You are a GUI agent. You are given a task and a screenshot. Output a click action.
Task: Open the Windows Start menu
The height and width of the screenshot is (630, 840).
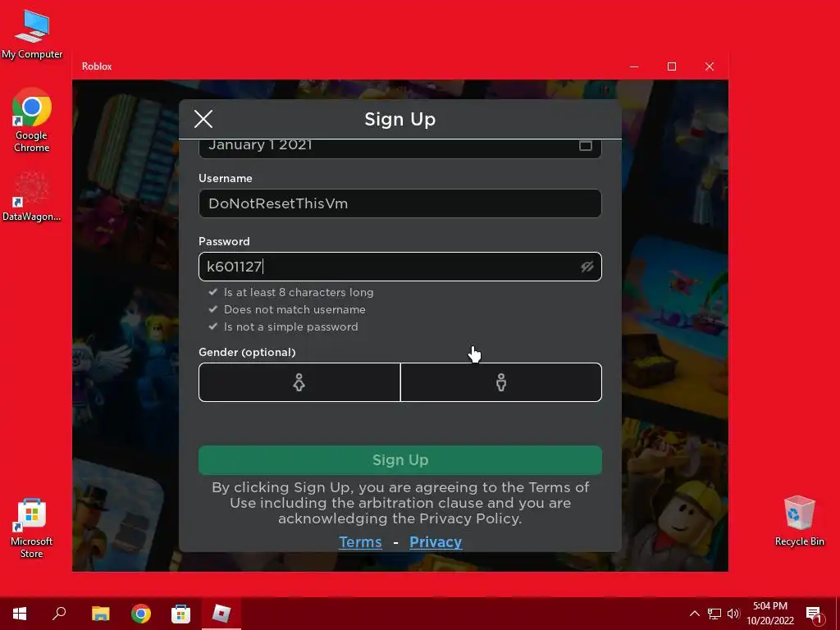[x=20, y=614]
